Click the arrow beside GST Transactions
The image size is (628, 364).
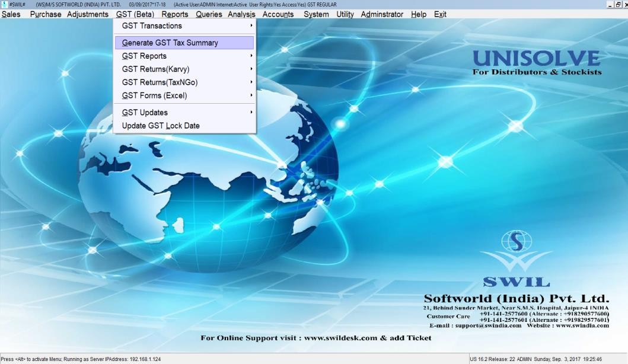coord(251,25)
